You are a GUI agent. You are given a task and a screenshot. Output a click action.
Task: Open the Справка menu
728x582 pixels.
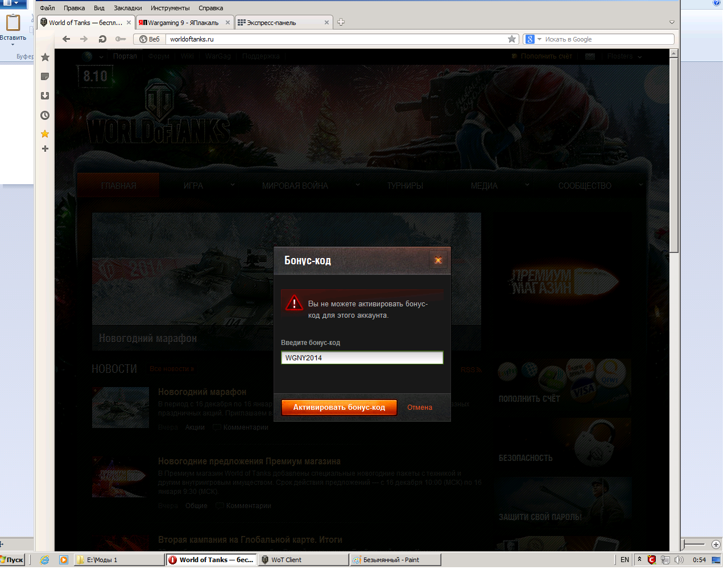click(210, 8)
